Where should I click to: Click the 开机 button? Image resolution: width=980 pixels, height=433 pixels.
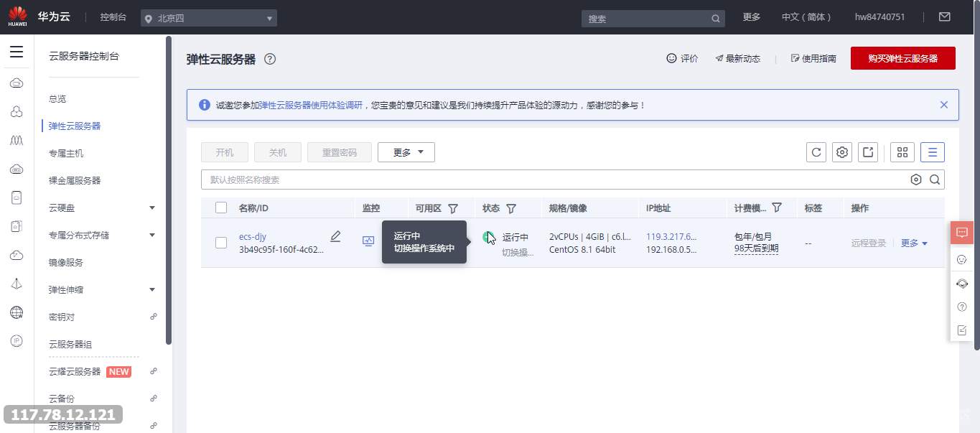click(225, 152)
